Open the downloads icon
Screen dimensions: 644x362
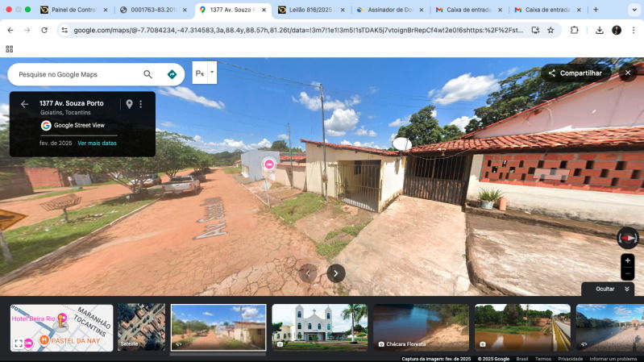tap(599, 30)
